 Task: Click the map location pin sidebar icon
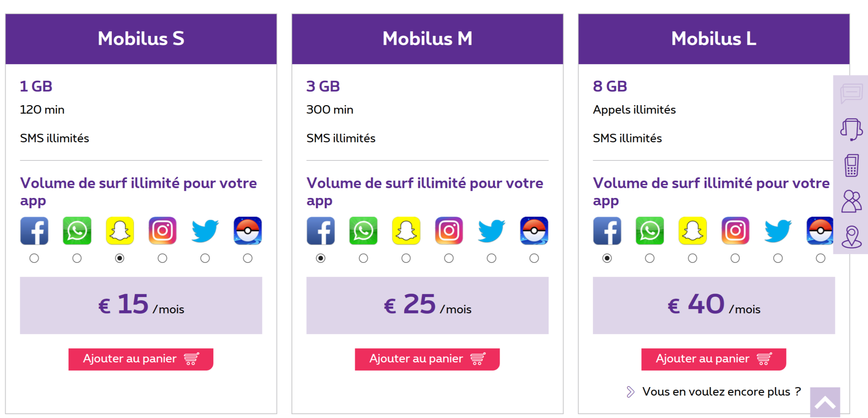click(851, 236)
